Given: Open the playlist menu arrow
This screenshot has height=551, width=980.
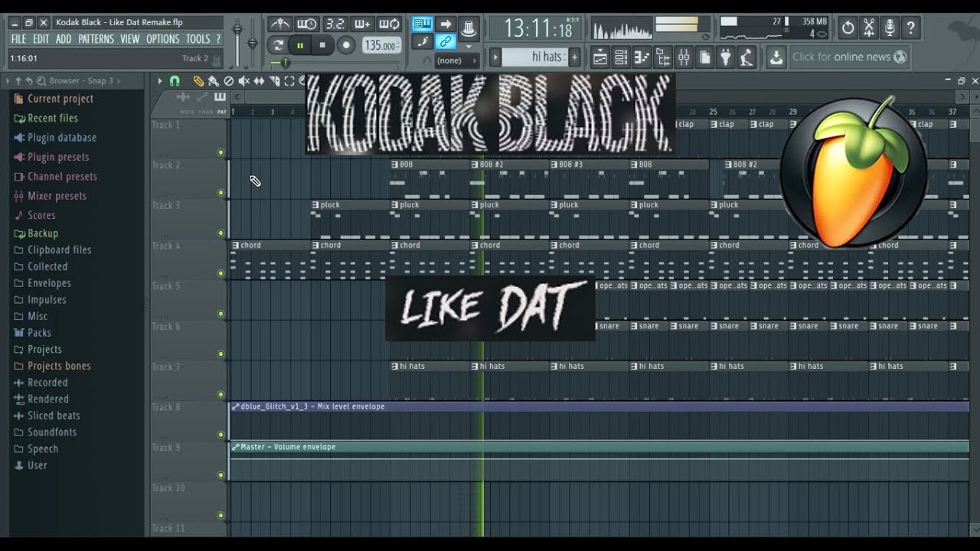Looking at the screenshot, I should pos(159,81).
